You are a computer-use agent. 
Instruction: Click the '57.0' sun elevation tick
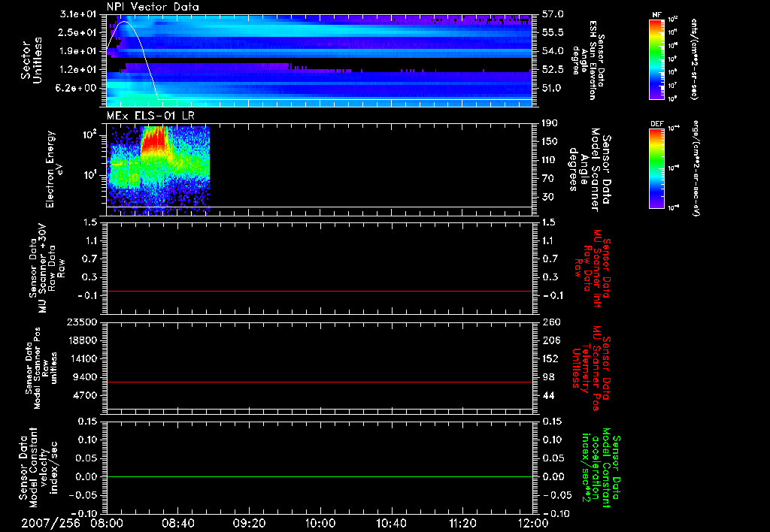(x=553, y=14)
